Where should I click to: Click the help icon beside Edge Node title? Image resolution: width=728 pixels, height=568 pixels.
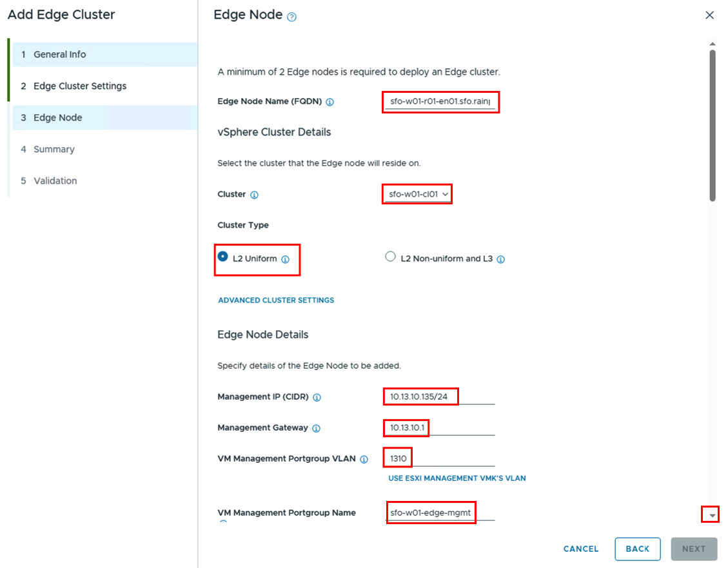coord(291,17)
